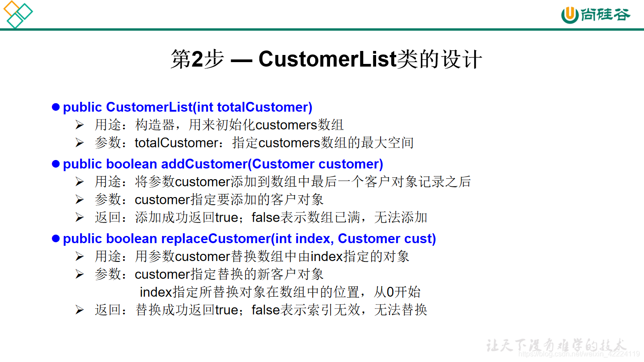The width and height of the screenshot is (644, 362).
Task: Click heading public CustomerList(int totalCustomer)
Action: [x=187, y=107]
